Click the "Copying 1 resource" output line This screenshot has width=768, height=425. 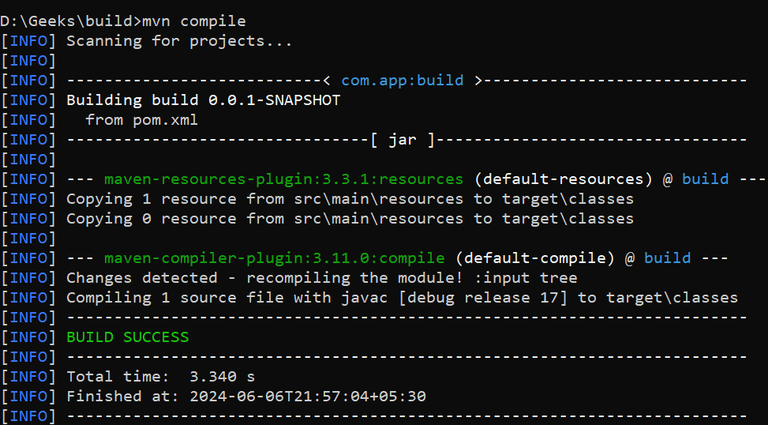[349, 198]
